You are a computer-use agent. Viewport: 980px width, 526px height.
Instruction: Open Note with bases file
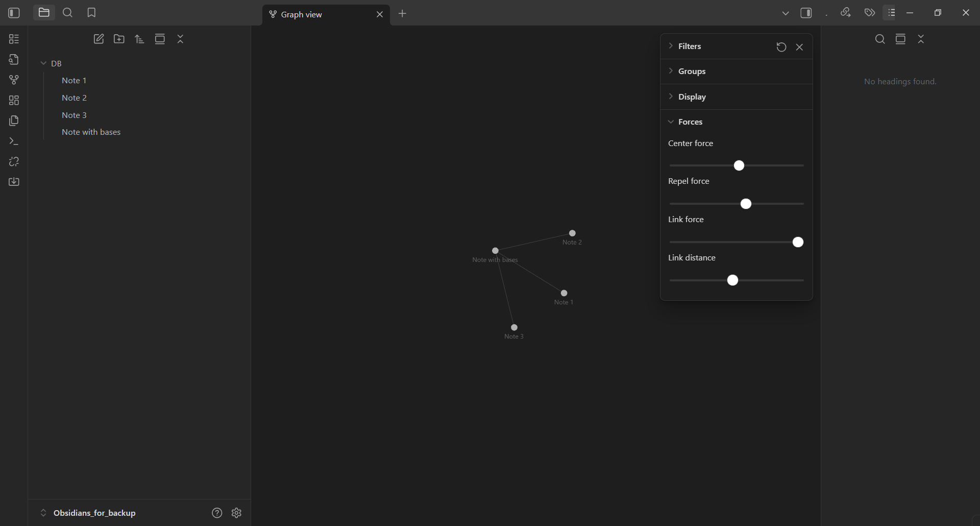91,132
